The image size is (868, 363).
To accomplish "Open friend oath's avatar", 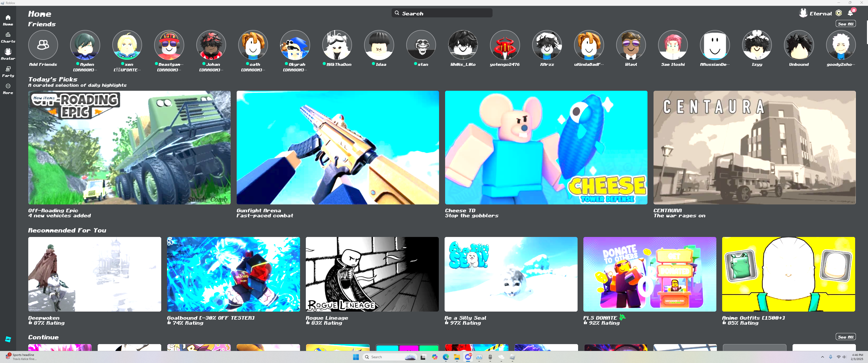I will [253, 45].
